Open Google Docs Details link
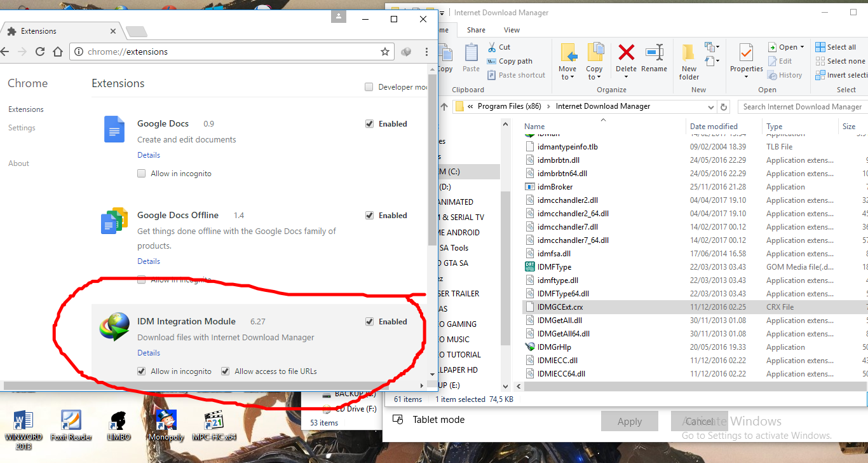Image resolution: width=868 pixels, height=463 pixels. pos(149,155)
